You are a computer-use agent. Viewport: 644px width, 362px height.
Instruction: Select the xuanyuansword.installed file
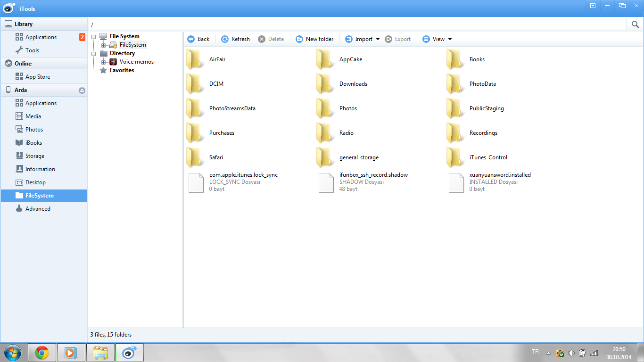click(x=489, y=182)
